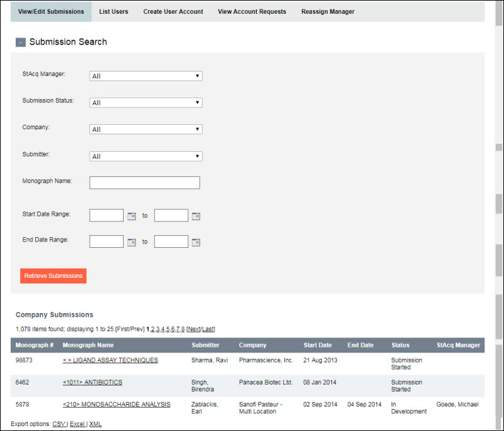This screenshot has width=504, height=431.
Task: Open the LIGAND ASSAY TECHNIQUES monograph link
Action: tap(110, 360)
